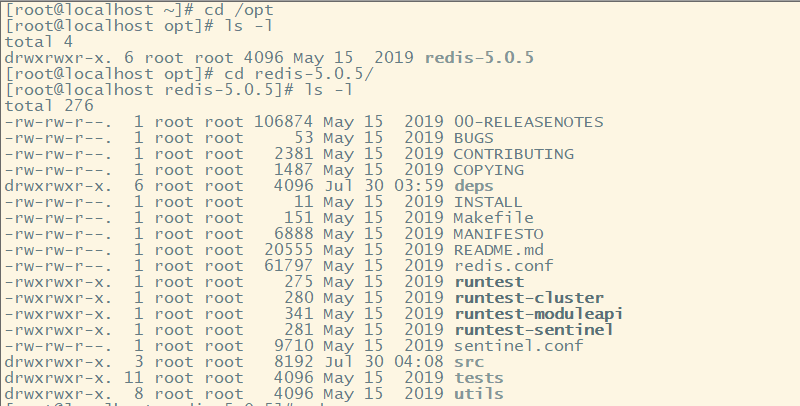Click the deps directory name
The height and width of the screenshot is (406, 800).
[x=474, y=186]
